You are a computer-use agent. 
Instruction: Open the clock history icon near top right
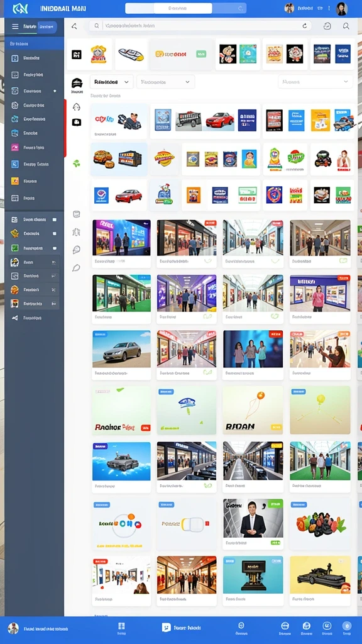click(327, 26)
